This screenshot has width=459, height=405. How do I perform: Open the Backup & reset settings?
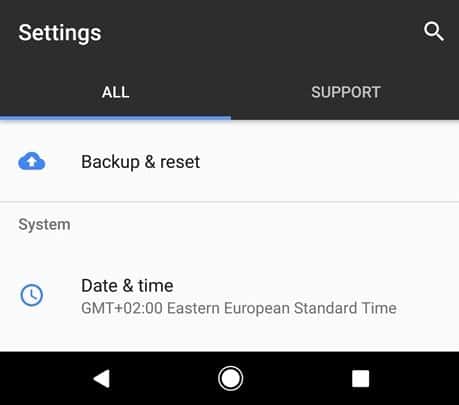(229, 162)
